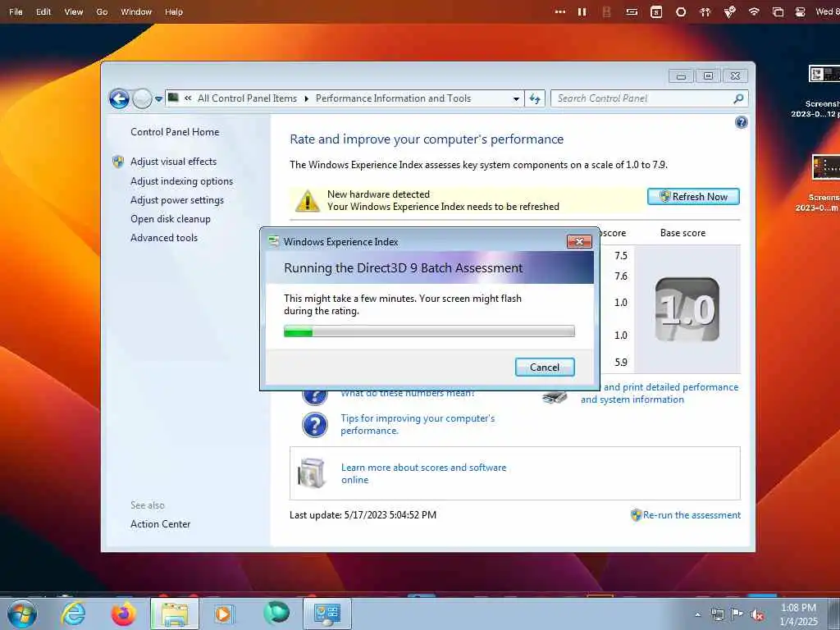Screen dimensions: 840x630
Task: Open disk cleanup link
Action: (171, 218)
